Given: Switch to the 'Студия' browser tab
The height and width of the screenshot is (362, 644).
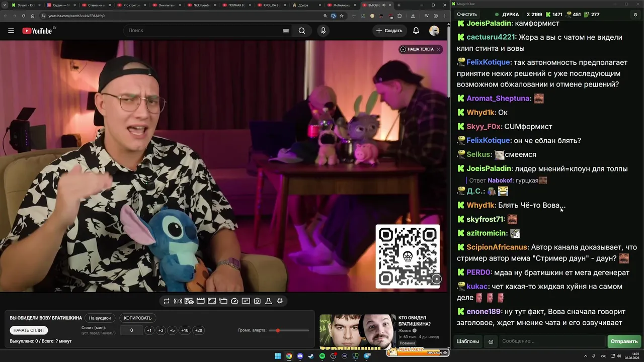Looking at the screenshot, I should (61, 5).
